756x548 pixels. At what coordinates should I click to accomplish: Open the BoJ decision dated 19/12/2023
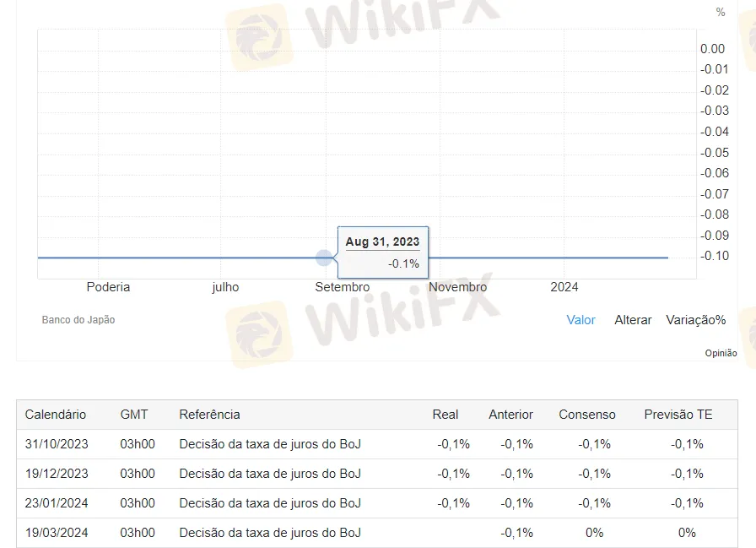click(270, 474)
